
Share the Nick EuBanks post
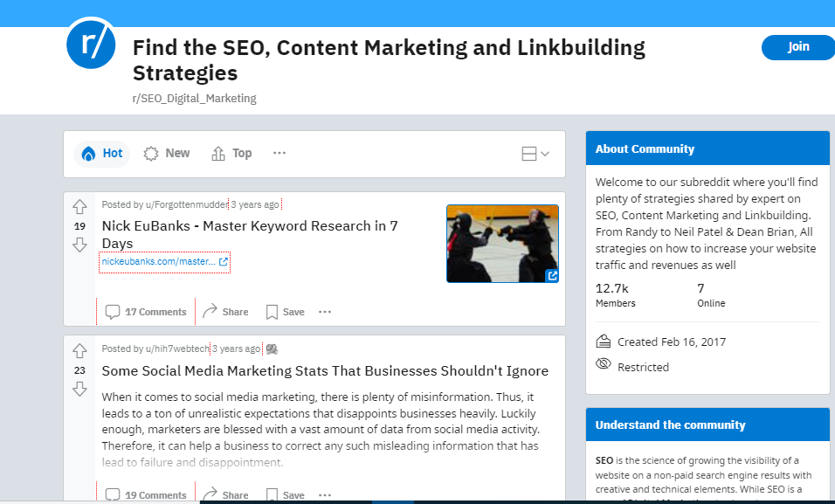225,312
